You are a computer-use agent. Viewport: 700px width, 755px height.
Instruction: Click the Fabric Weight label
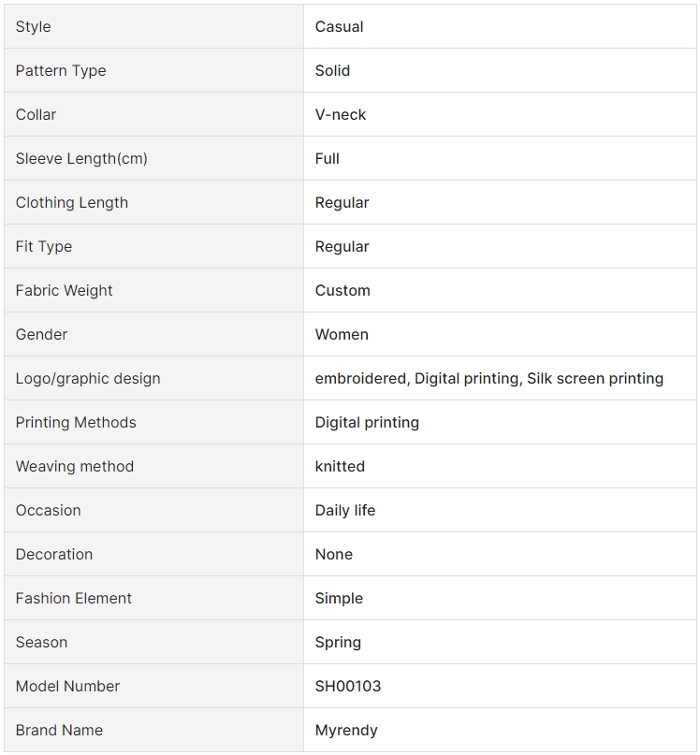click(x=64, y=290)
